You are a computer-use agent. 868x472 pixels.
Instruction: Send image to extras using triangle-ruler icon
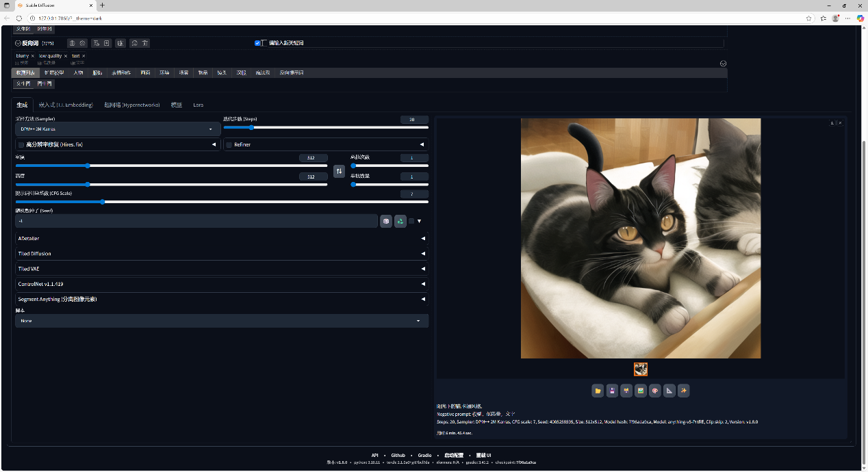669,391
